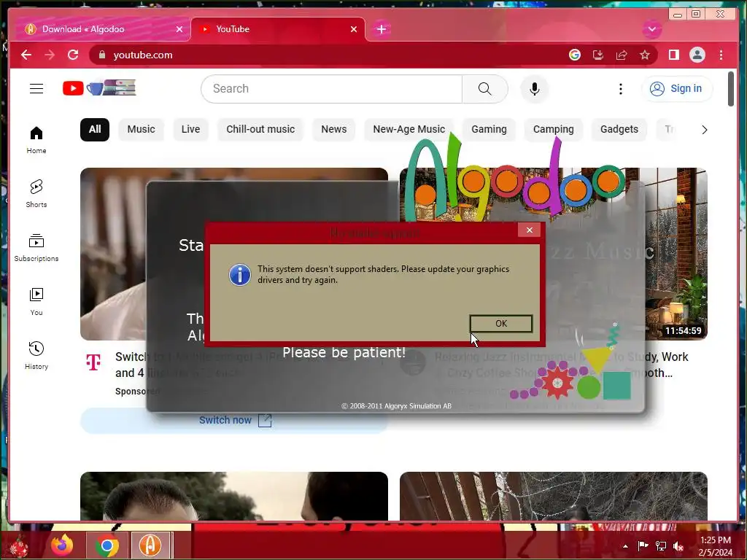View site info via the padlock icon

(x=101, y=55)
